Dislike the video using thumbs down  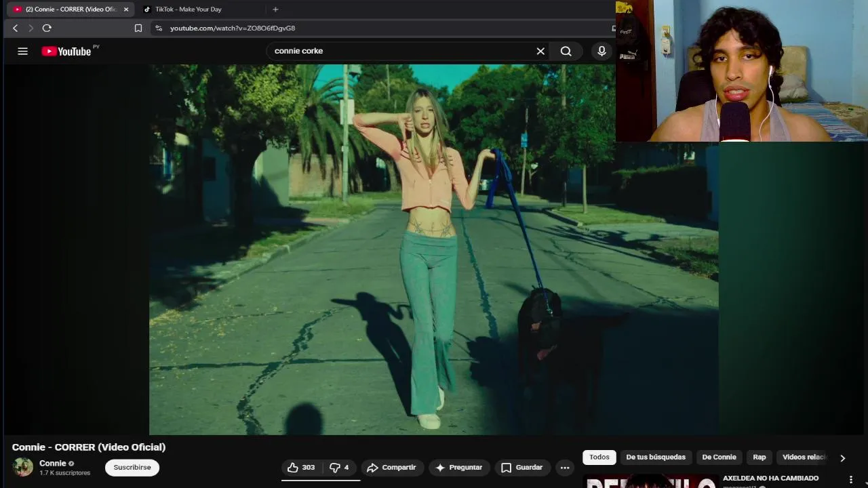click(339, 468)
